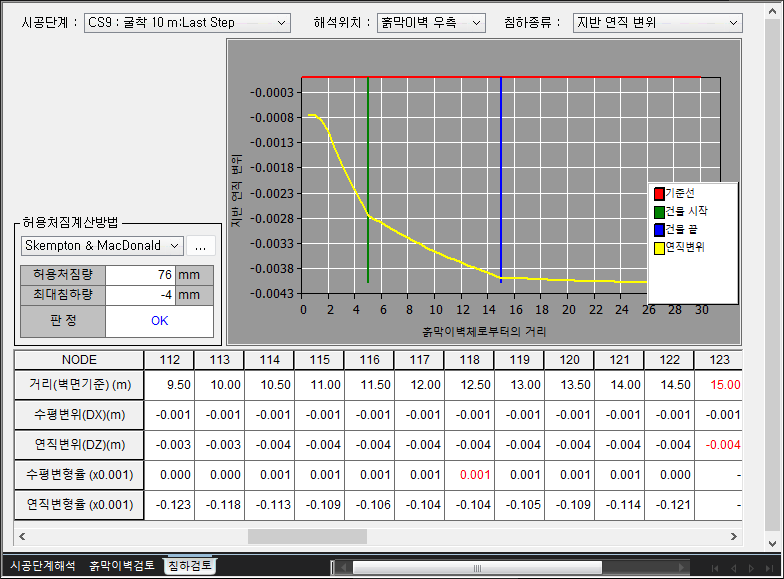Click the yellow 연직변위 legend swatch
Screen dimensions: 784x579
[659, 247]
